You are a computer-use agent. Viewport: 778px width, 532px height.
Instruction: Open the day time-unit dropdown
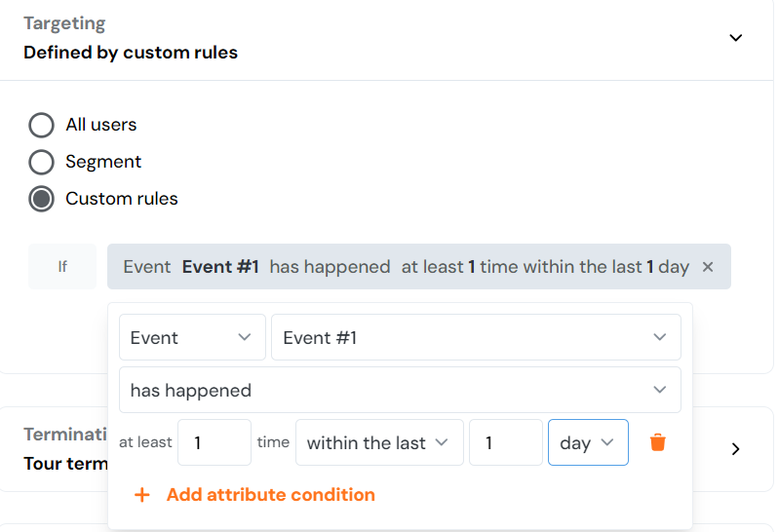click(588, 442)
